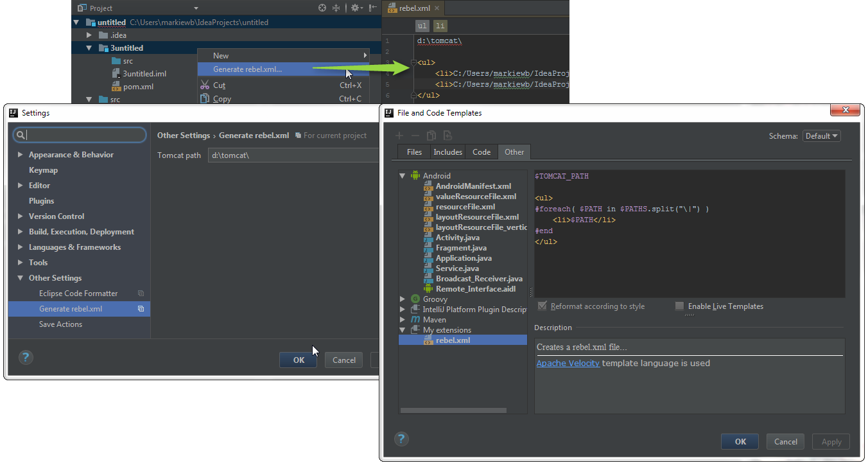Expand Appearance & Behavior settings

click(x=21, y=154)
